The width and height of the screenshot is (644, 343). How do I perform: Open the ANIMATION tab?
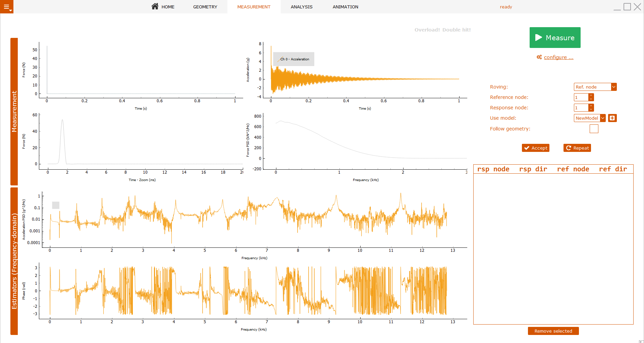[x=345, y=7]
